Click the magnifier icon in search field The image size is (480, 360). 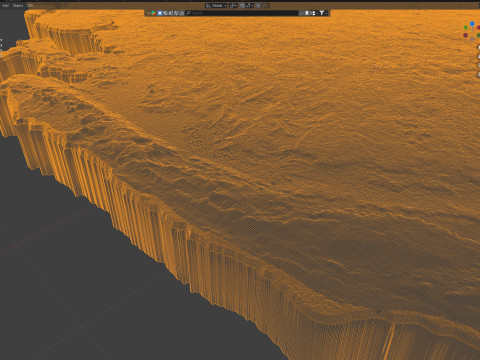[x=188, y=13]
